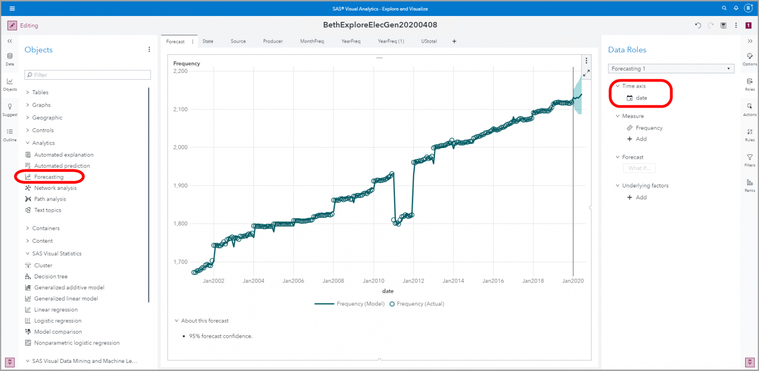Open the report more options menu
The image size is (759, 371).
pyautogui.click(x=736, y=25)
